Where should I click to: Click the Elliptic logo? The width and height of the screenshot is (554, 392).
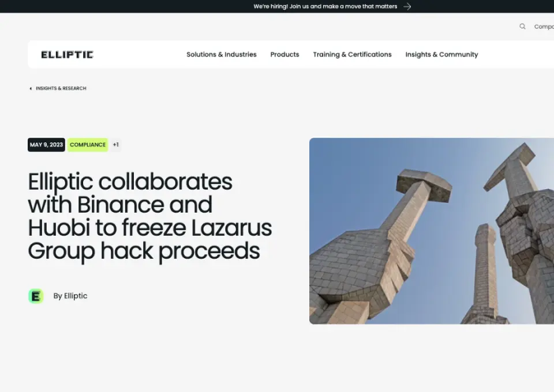tap(67, 55)
